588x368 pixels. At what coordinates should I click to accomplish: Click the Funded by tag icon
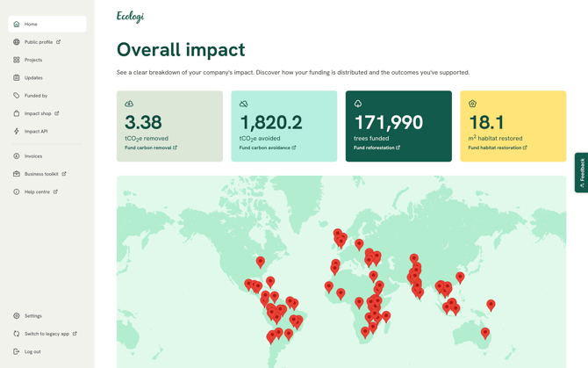(17, 96)
